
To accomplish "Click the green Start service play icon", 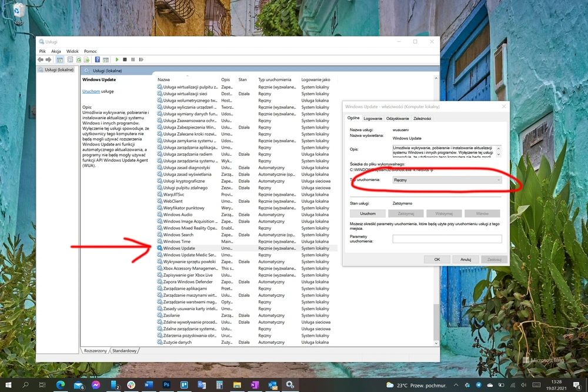I will tap(117, 59).
